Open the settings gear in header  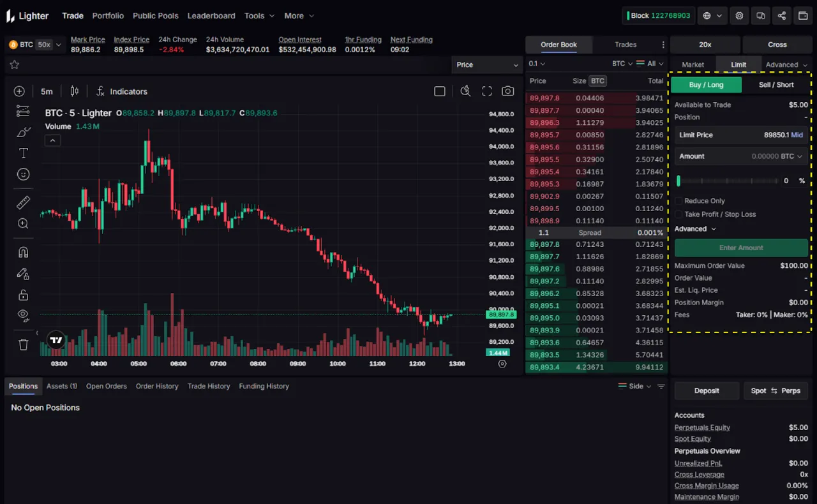point(739,15)
